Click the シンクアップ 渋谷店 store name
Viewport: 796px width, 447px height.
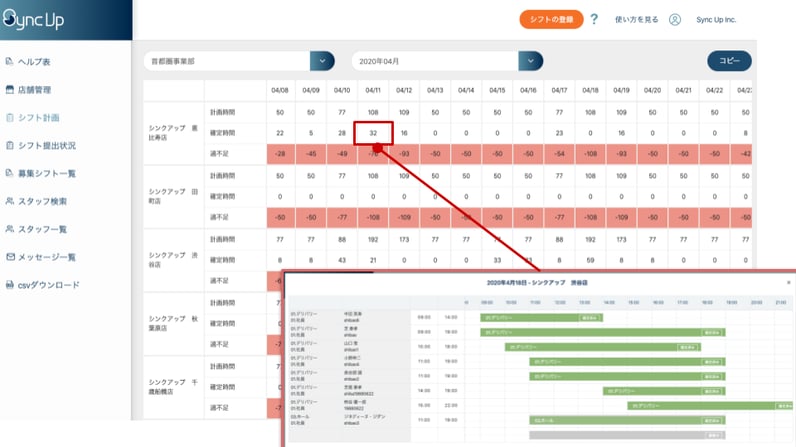(173, 260)
